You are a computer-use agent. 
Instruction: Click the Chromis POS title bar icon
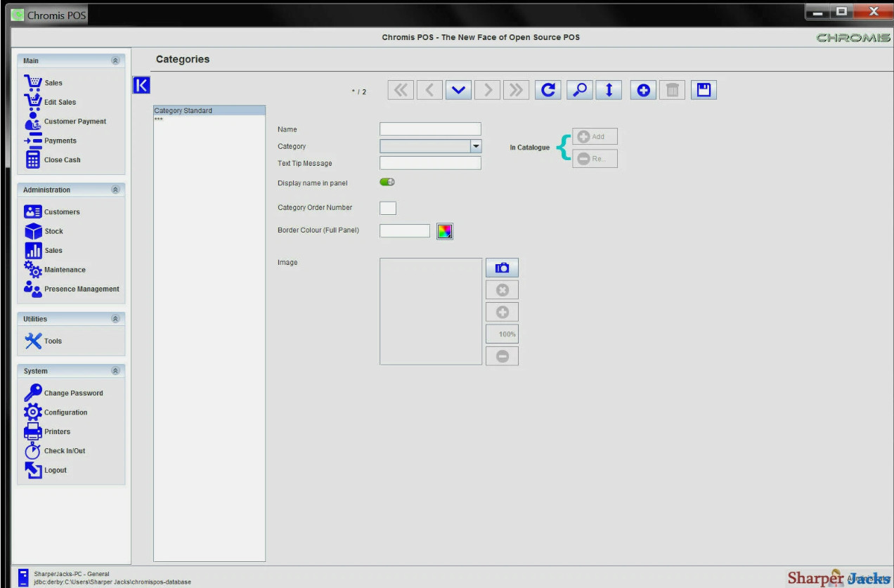17,15
